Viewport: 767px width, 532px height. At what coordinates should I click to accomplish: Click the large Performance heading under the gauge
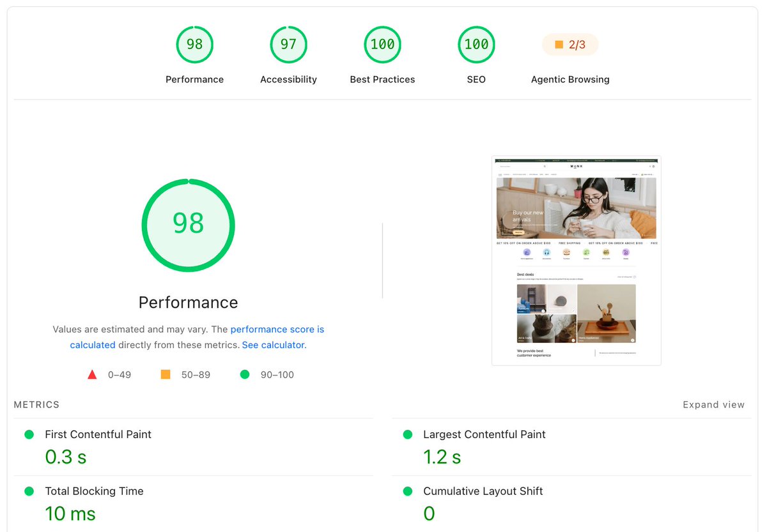click(x=188, y=303)
